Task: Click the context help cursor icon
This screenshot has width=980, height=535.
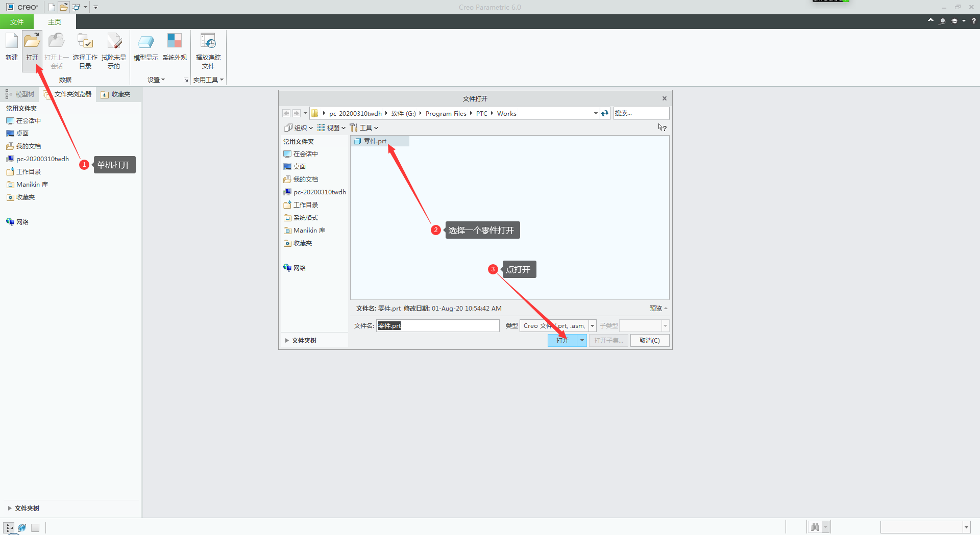Action: click(x=662, y=128)
